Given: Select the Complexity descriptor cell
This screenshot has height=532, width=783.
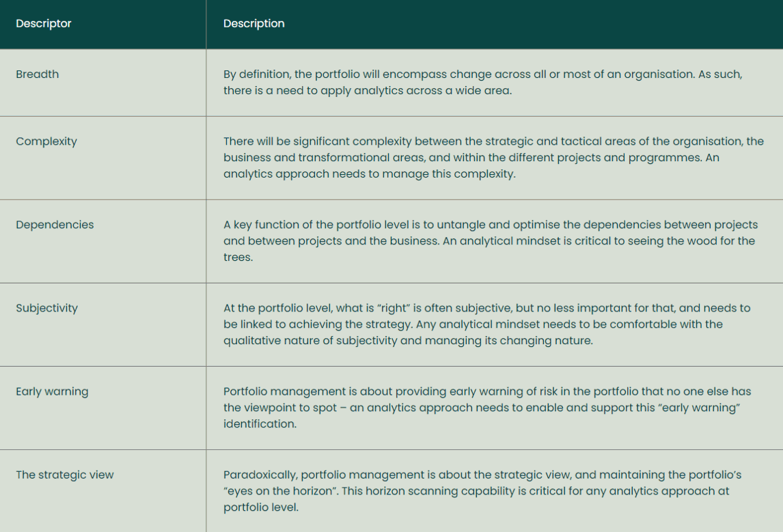Looking at the screenshot, I should pyautogui.click(x=46, y=141).
